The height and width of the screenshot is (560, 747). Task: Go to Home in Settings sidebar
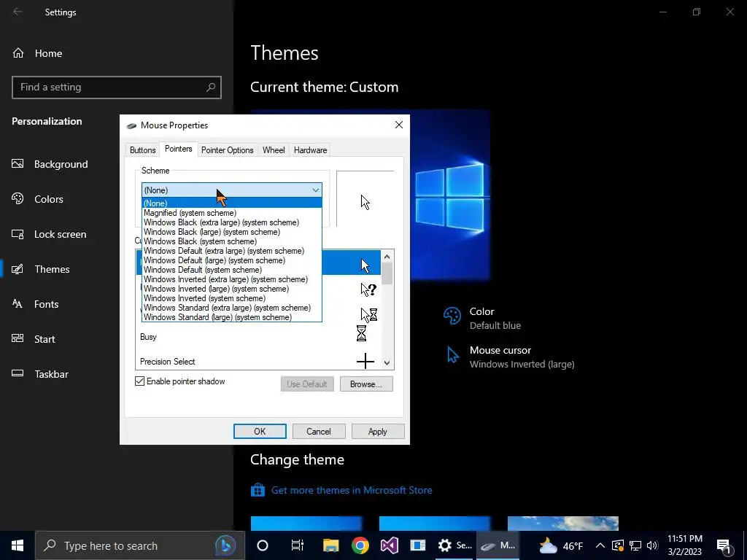[37, 53]
